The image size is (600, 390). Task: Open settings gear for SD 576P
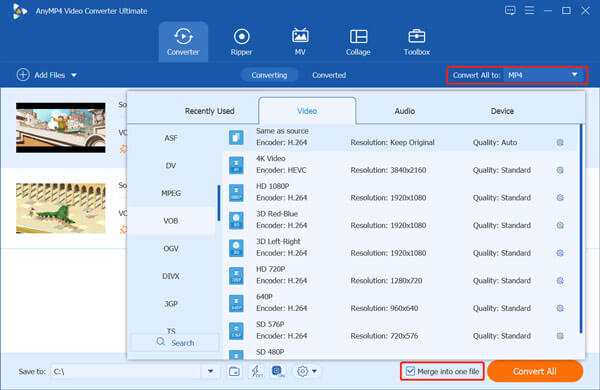pyautogui.click(x=560, y=336)
